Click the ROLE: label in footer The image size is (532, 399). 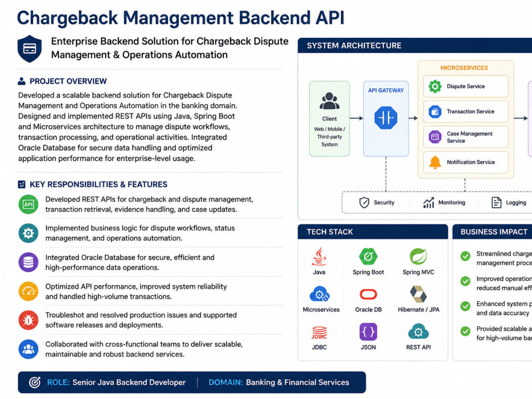58,383
